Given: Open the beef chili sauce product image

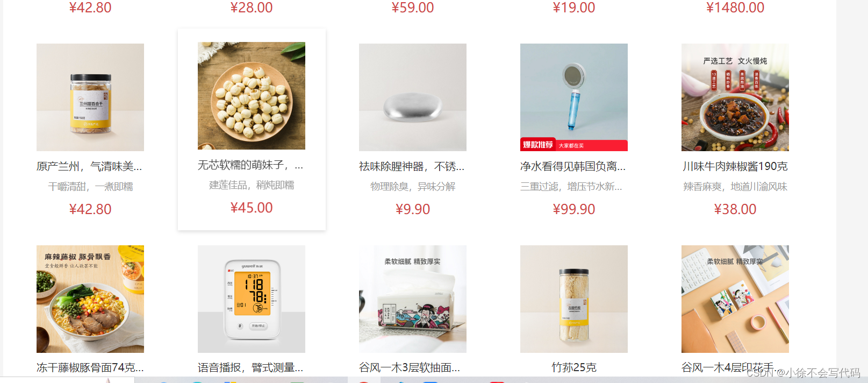Looking at the screenshot, I should (735, 97).
